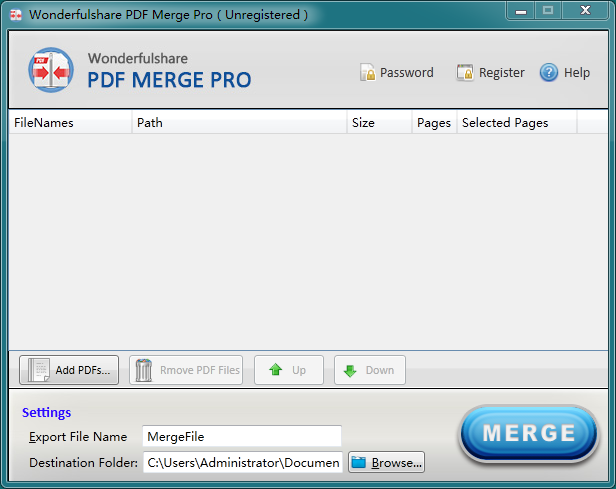The width and height of the screenshot is (616, 489).
Task: Click the green up arrow icon
Action: point(276,370)
